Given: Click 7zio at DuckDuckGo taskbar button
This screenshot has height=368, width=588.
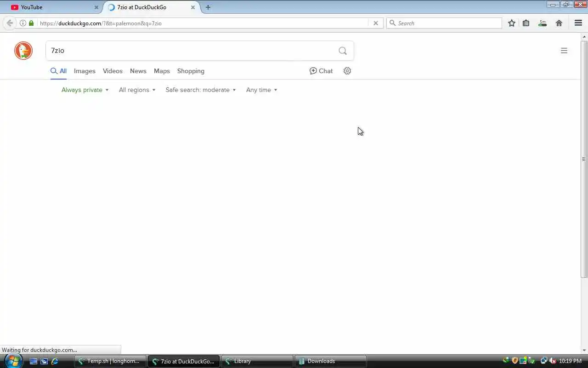Looking at the screenshot, I should pyautogui.click(x=184, y=361).
